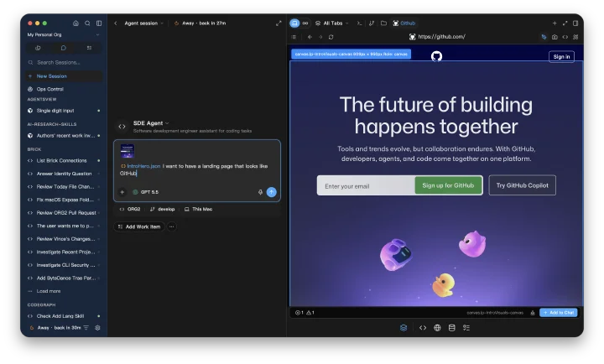This screenshot has width=604, height=364.
Task: Open the terminal icon tab
Action: [x=359, y=23]
